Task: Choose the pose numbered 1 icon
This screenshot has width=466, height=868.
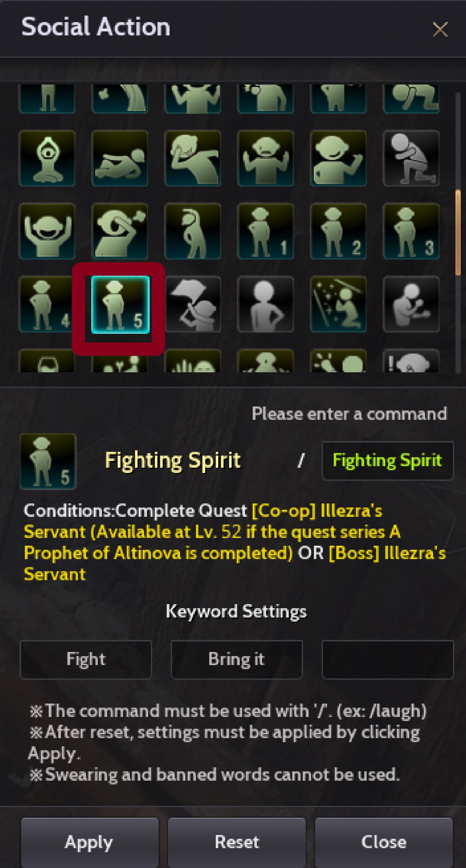Action: tap(265, 231)
